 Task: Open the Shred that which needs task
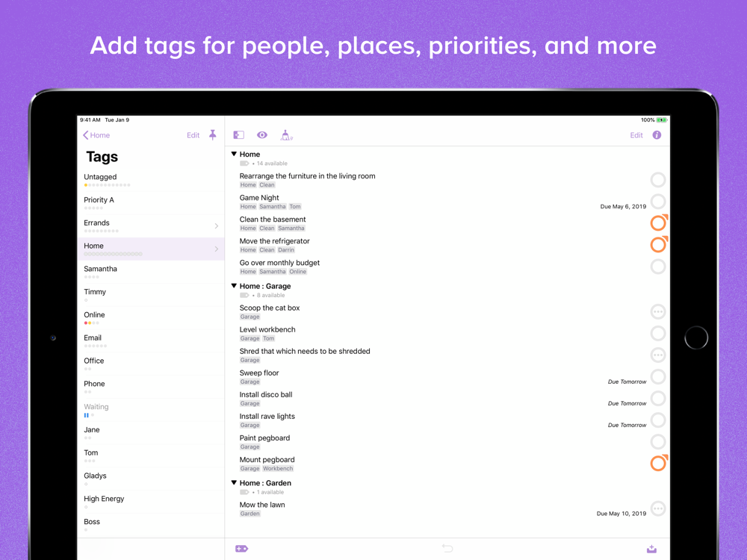point(305,351)
